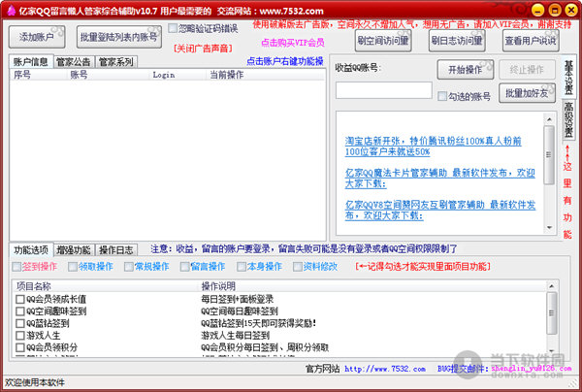Switch to the 管家公告 tab

pyautogui.click(x=75, y=62)
